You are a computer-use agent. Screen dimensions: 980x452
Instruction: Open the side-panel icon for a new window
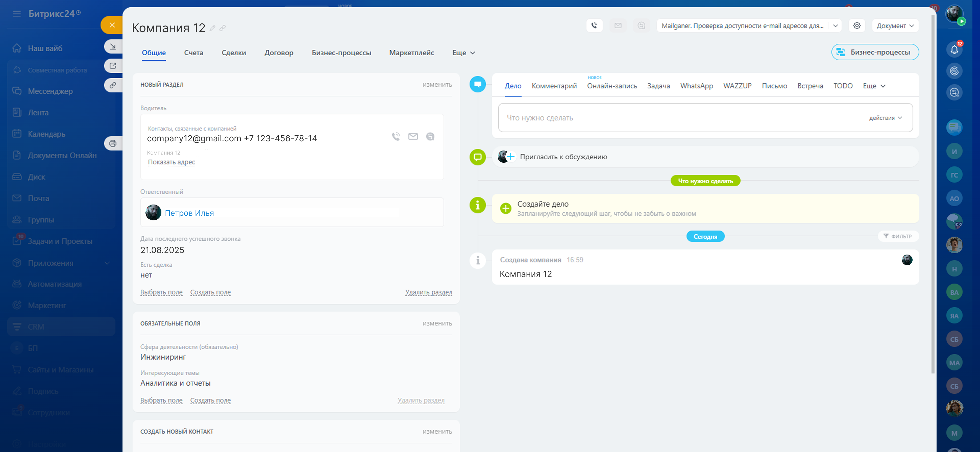pyautogui.click(x=113, y=66)
